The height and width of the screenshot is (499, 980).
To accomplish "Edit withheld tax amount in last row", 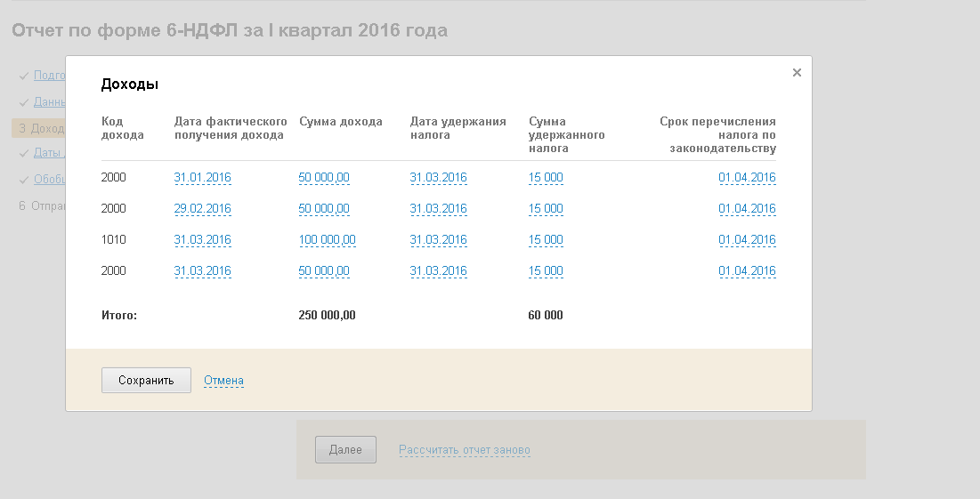I will tap(546, 271).
